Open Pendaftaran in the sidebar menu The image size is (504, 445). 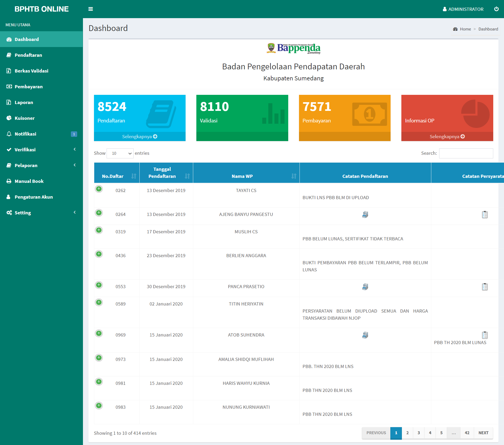click(x=28, y=55)
